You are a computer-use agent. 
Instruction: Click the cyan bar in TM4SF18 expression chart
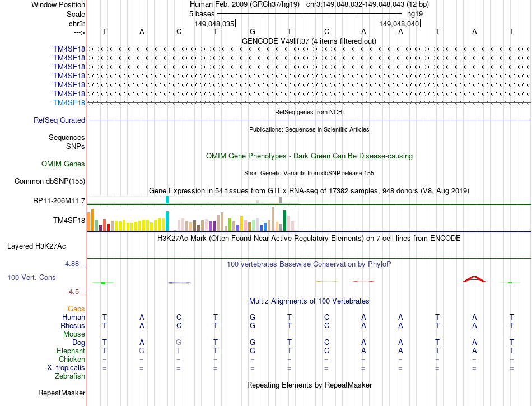coord(167,221)
